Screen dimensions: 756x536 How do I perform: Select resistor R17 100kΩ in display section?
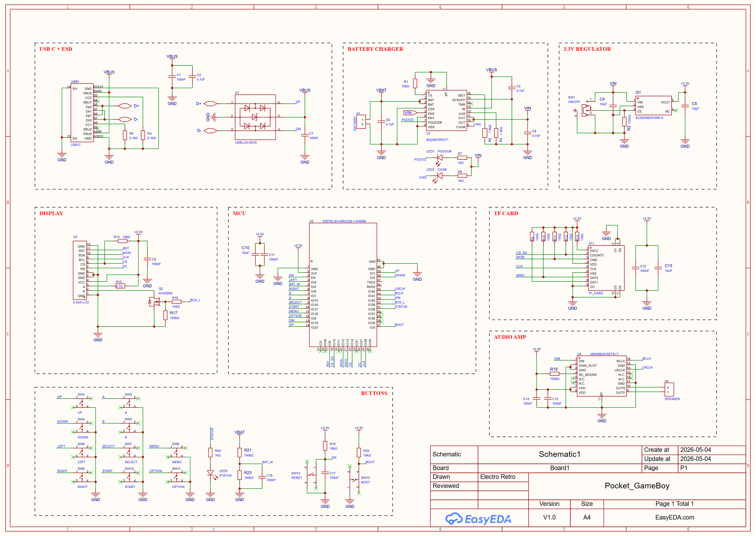point(165,315)
